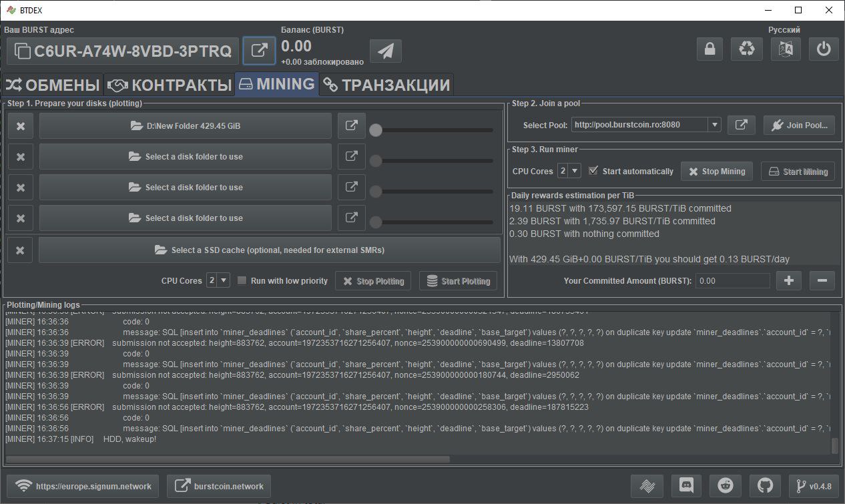Screen dimensions: 845x504
Task: Open pool website external link icon
Action: tap(741, 125)
